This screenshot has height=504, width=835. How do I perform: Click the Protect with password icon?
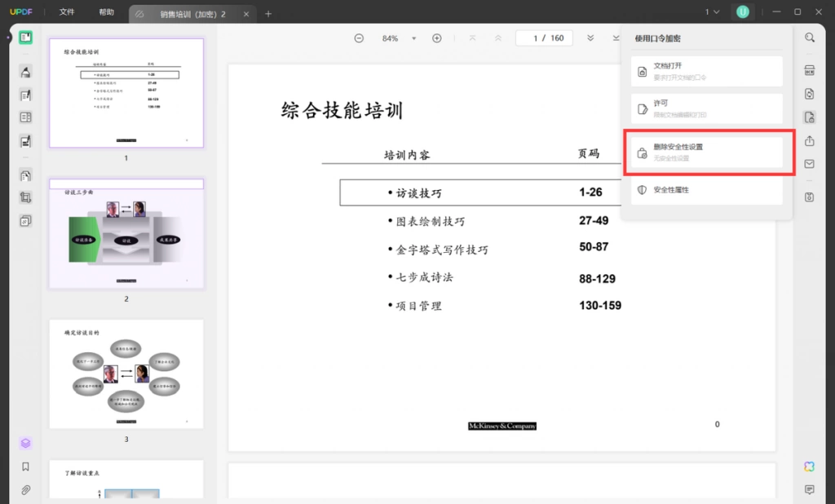point(810,117)
